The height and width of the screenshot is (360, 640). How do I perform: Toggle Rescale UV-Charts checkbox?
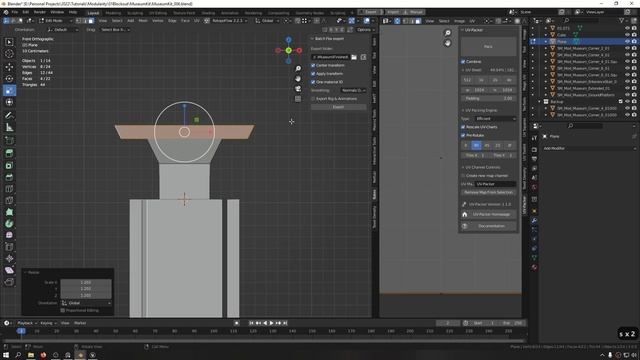[463, 127]
